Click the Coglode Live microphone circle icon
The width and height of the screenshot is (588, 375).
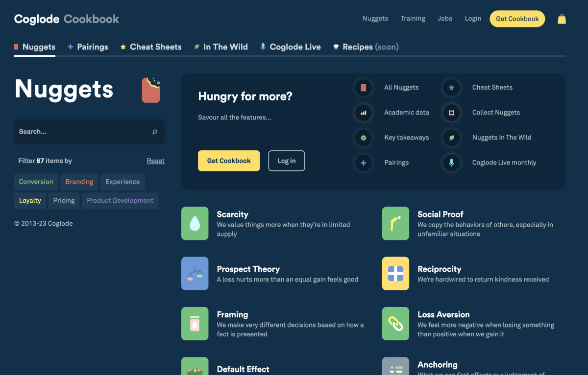click(x=451, y=163)
